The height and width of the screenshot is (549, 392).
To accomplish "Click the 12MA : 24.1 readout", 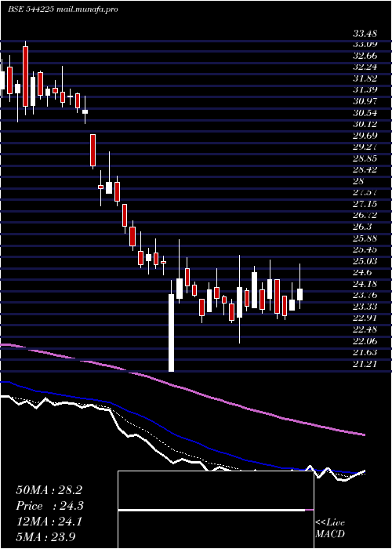I will point(49,522).
